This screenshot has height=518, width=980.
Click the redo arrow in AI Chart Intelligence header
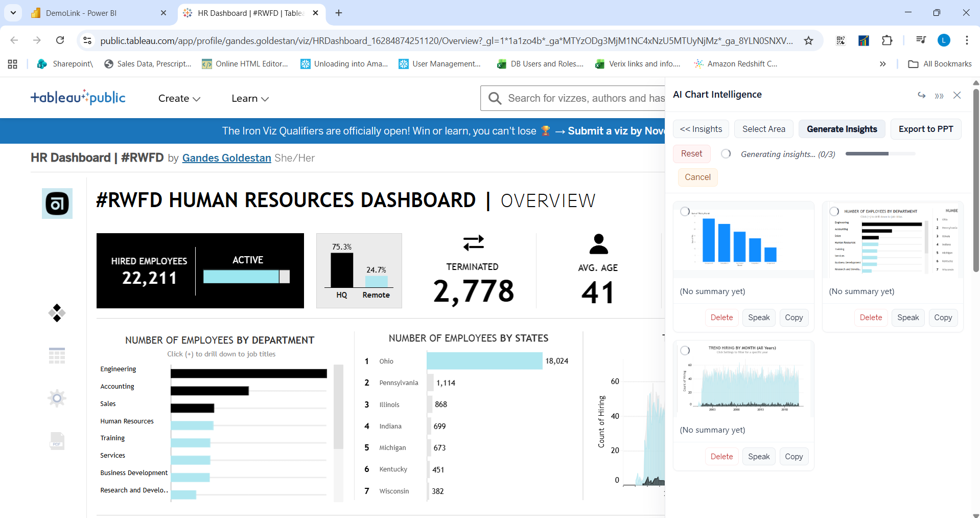pyautogui.click(x=922, y=95)
